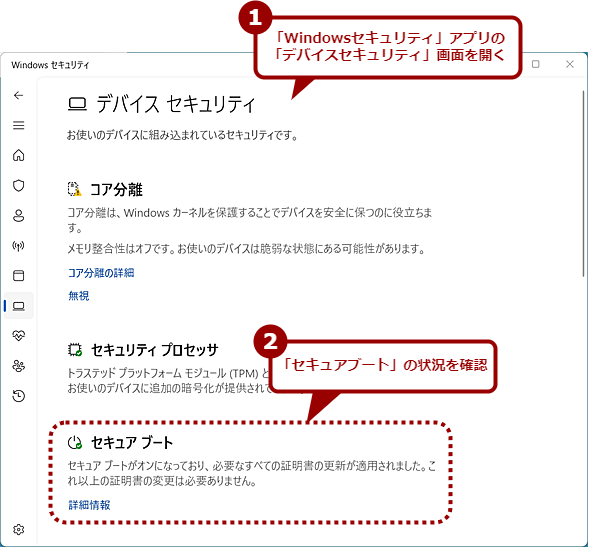
Task: Open the hamburger navigation menu
Action: [18, 125]
